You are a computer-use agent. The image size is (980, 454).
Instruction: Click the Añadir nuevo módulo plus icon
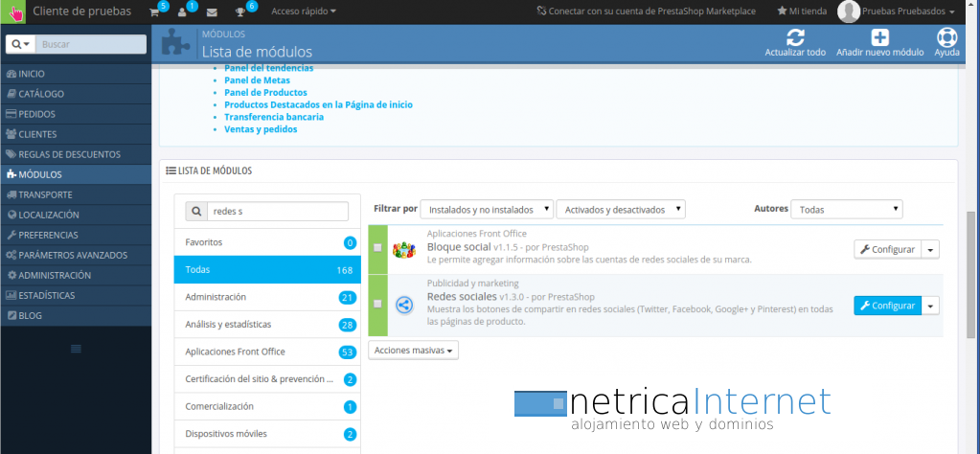click(880, 37)
